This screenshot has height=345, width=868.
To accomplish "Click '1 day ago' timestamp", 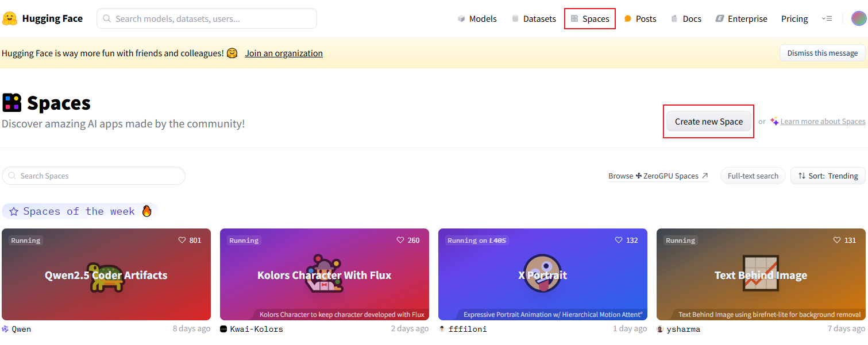I will click(630, 328).
